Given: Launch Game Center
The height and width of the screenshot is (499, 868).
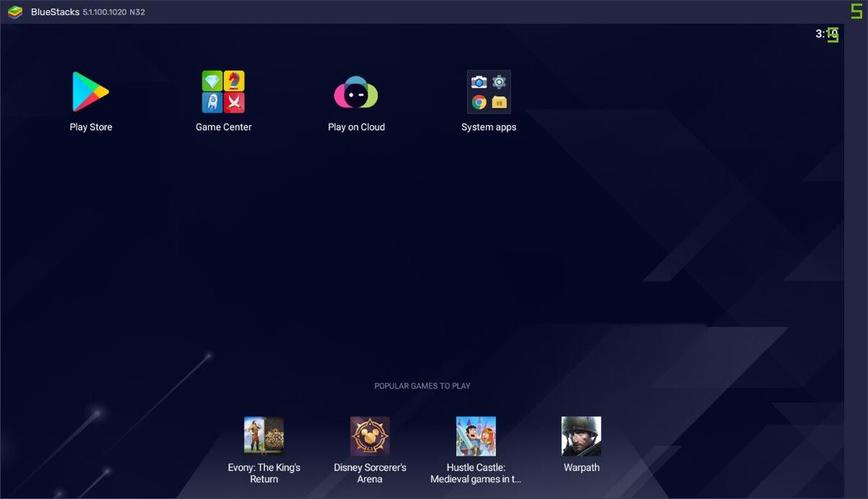Looking at the screenshot, I should tap(224, 92).
